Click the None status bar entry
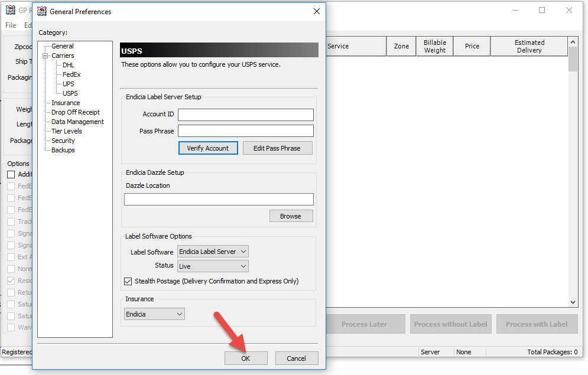The height and width of the screenshot is (375, 588). click(463, 352)
